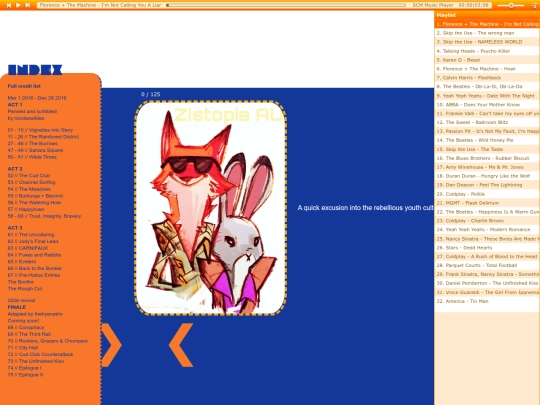Open 55 // Burbarga + Beyond
The height and width of the screenshot is (405, 540).
(x=35, y=196)
